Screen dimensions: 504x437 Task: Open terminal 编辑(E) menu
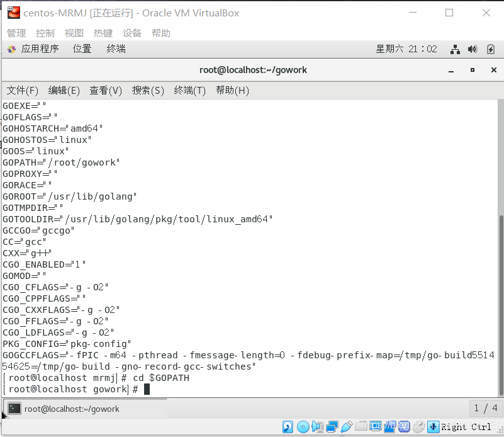64,91
